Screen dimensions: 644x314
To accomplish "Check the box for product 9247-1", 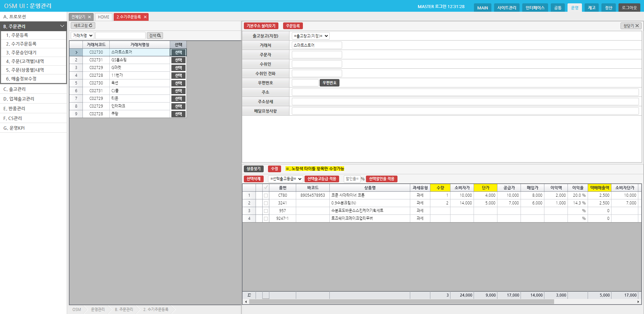I will [x=266, y=218].
